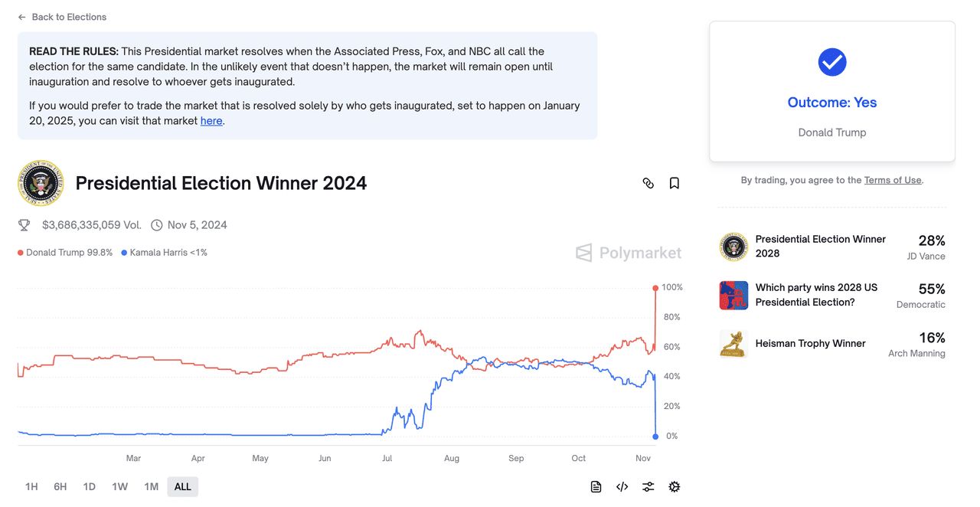Bookmark the Presidential Election Winner 2024 market

click(x=675, y=183)
